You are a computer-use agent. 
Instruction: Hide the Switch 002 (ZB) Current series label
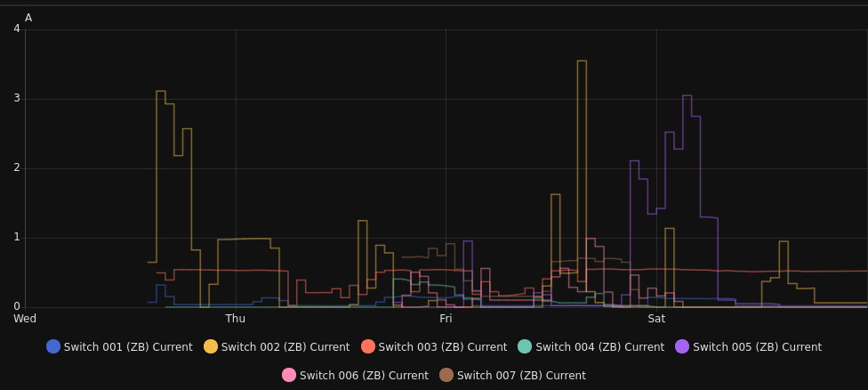[285, 347]
